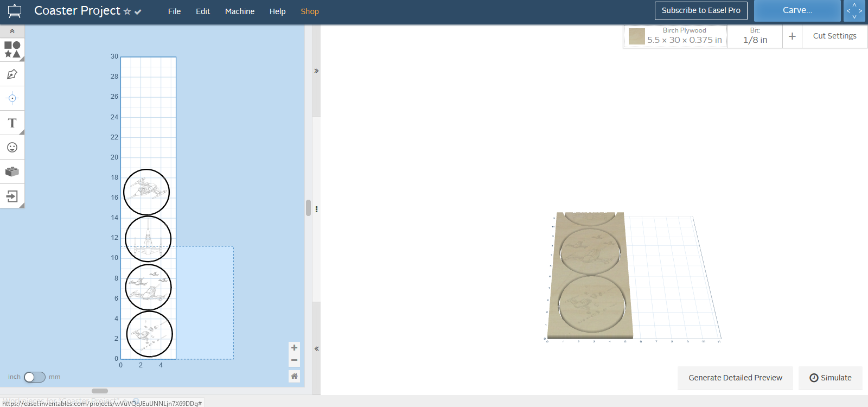Viewport: 868px width, 407px height.
Task: Add a second bit with plus
Action: click(x=792, y=36)
